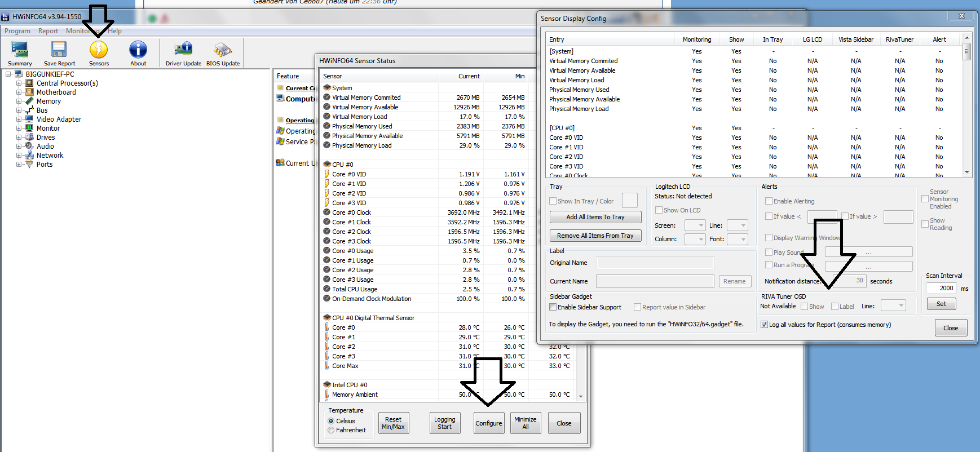Viewport: 980px width, 452px height.
Task: Toggle Show Reading checkbox
Action: click(x=925, y=224)
